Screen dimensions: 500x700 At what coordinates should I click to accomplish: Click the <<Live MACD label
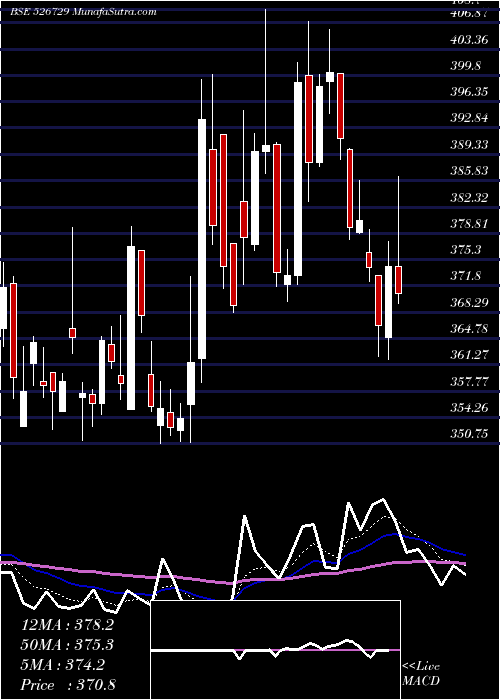tap(421, 674)
